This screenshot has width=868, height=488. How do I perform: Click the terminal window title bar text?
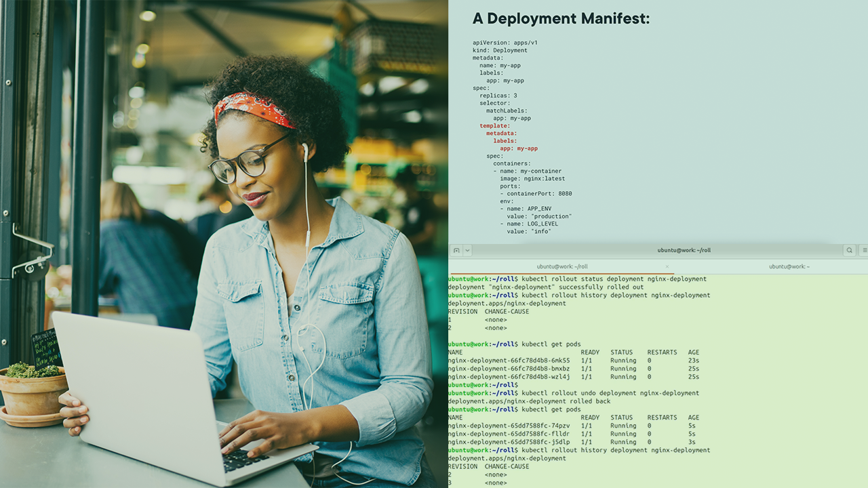pos(684,250)
